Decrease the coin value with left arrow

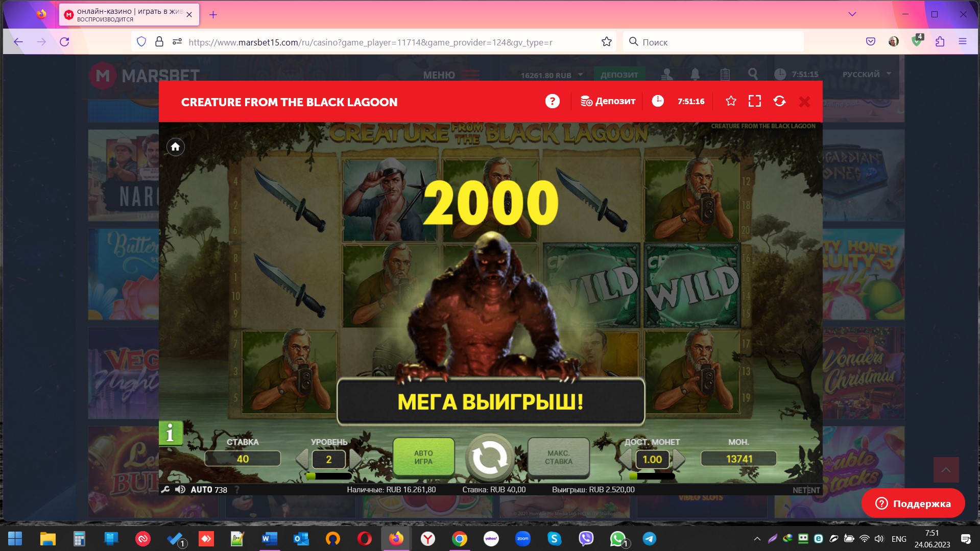pyautogui.click(x=626, y=459)
